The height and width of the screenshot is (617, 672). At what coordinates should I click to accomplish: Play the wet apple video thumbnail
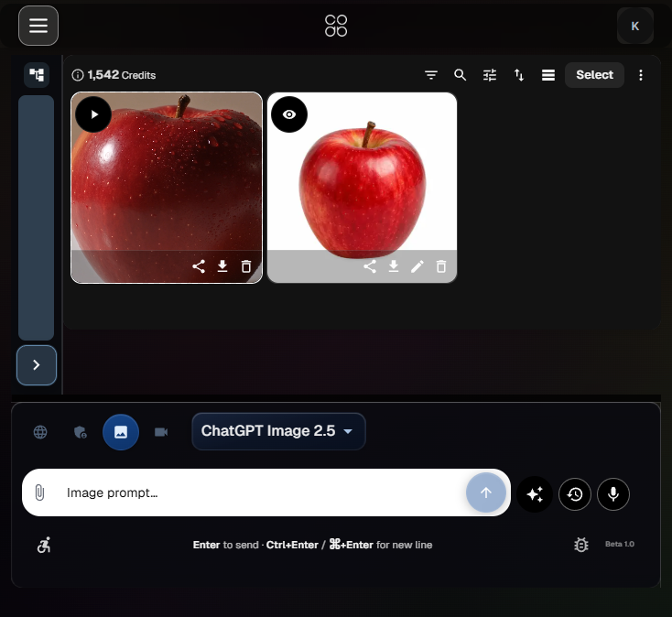click(93, 114)
